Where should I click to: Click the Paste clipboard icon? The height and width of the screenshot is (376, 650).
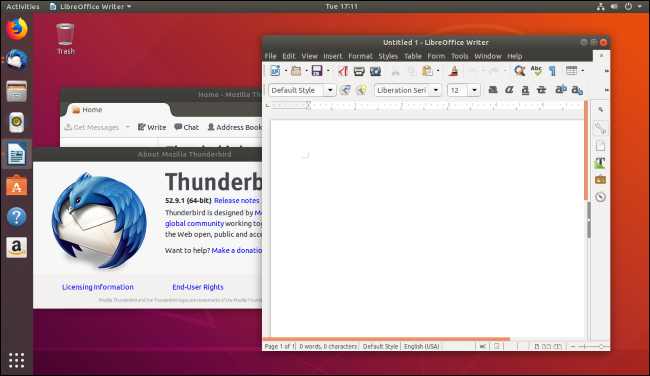pyautogui.click(x=427, y=71)
